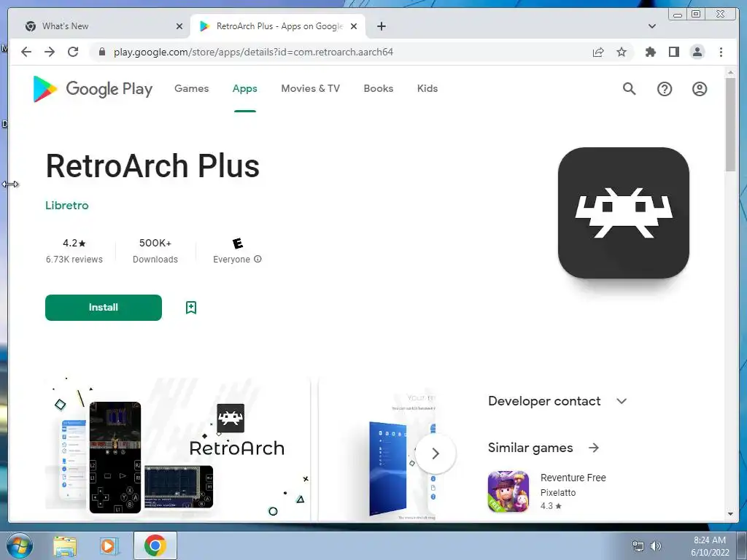This screenshot has width=747, height=560.
Task: Open File Explorer from taskbar
Action: point(65,545)
